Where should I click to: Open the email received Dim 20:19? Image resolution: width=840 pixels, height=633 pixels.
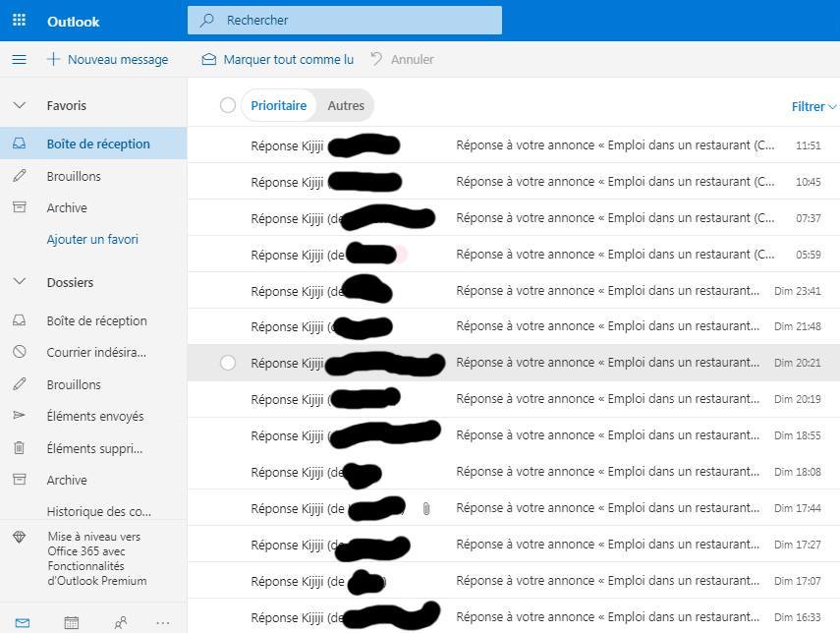(x=513, y=399)
